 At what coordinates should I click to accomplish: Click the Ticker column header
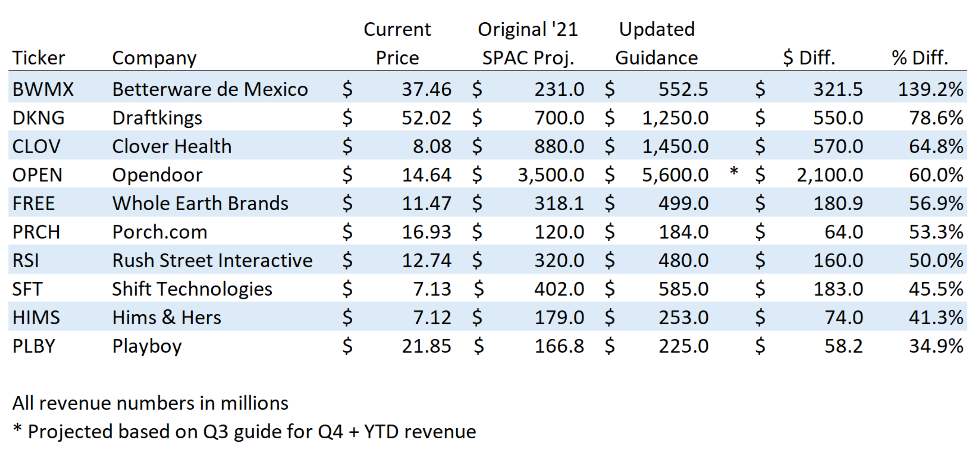click(x=39, y=58)
